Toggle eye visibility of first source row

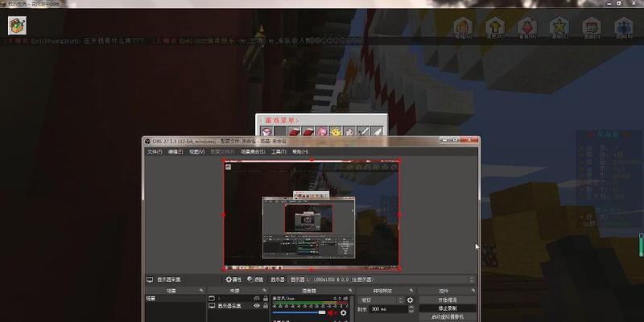click(x=257, y=299)
